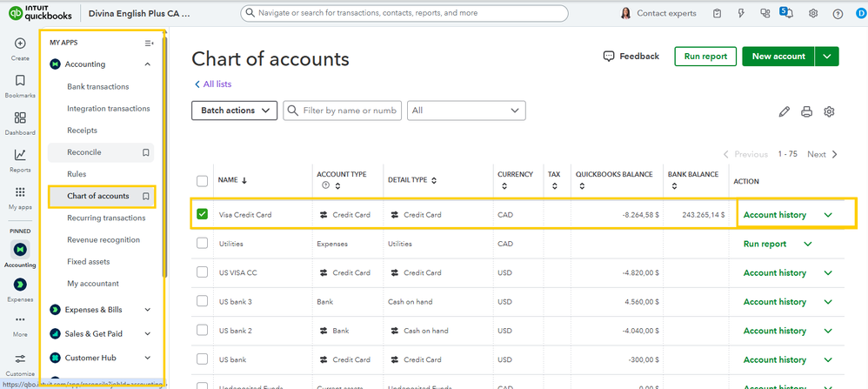Open Recurring transactions menu item

coord(106,218)
